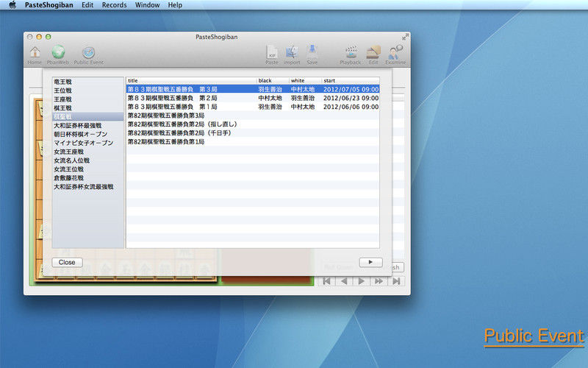Open the Window menu

point(148,5)
